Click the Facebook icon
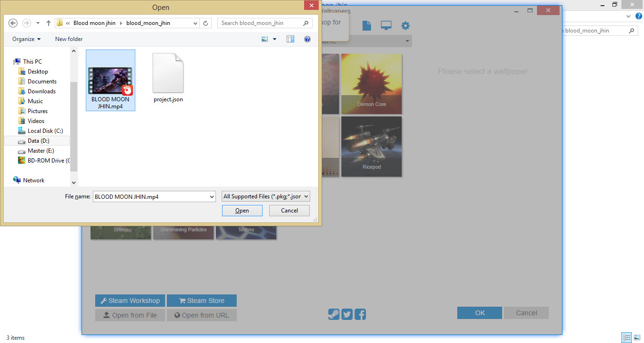This screenshot has width=644, height=343. (360, 314)
